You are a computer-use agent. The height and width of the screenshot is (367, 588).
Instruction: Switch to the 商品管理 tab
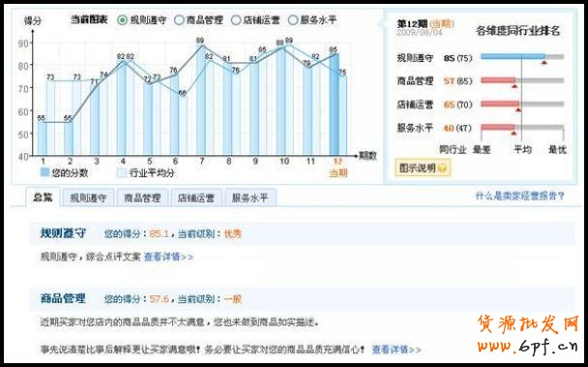coord(142,198)
